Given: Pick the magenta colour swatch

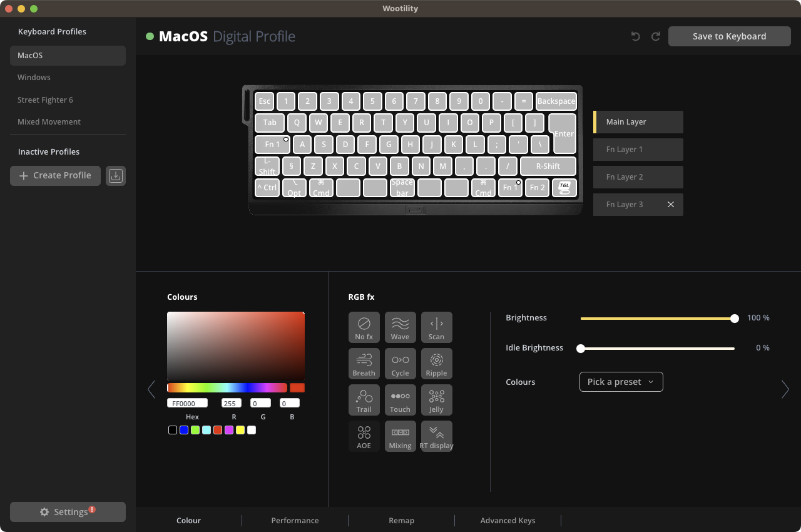Looking at the screenshot, I should 229,430.
